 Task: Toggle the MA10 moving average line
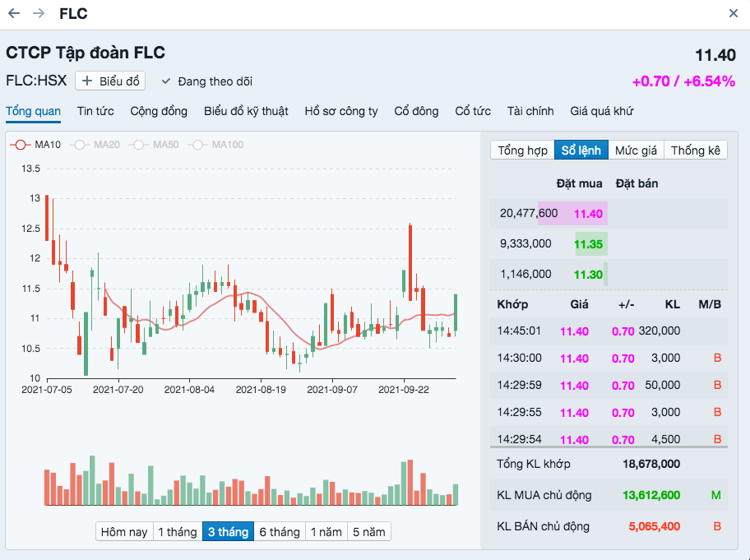[36, 145]
